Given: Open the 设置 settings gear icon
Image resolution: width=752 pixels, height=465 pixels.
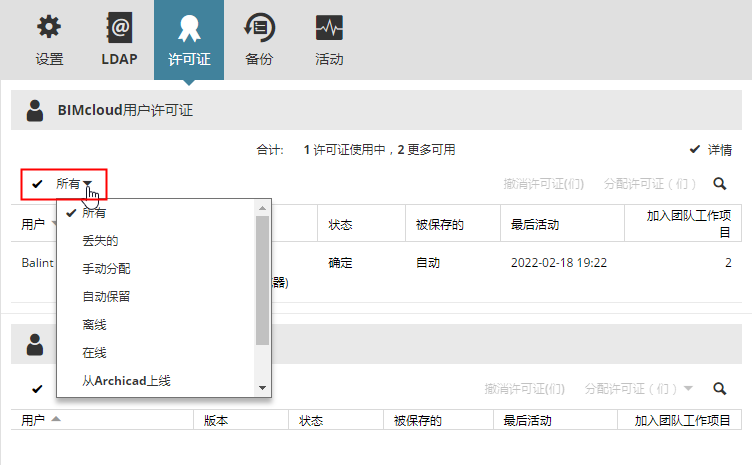Looking at the screenshot, I should pyautogui.click(x=49, y=27).
